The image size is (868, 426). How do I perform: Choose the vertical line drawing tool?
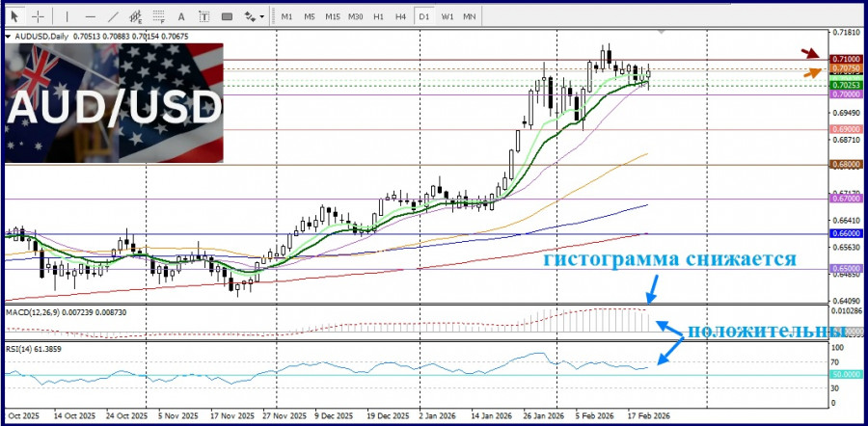(66, 16)
